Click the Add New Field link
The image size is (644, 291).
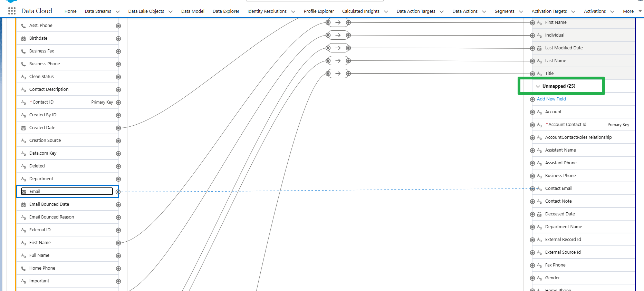551,99
